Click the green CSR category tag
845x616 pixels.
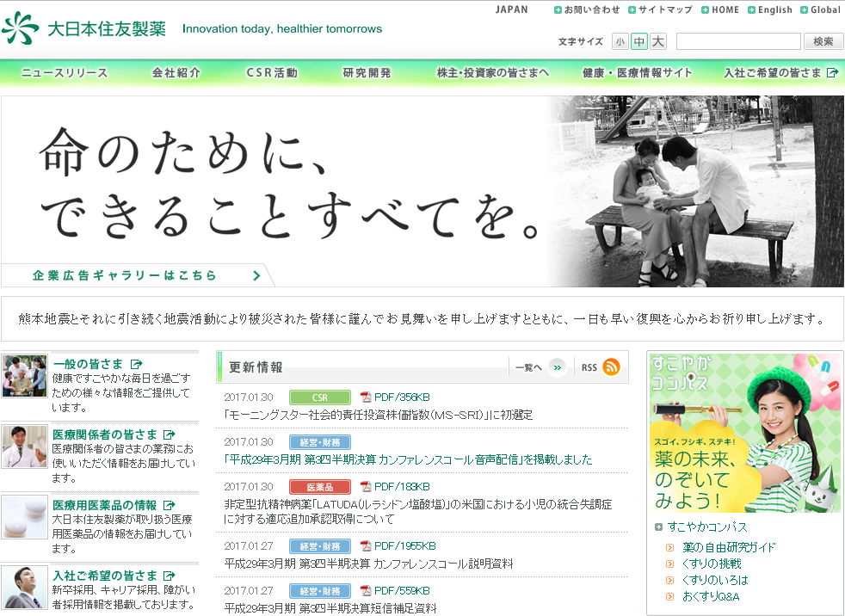320,397
